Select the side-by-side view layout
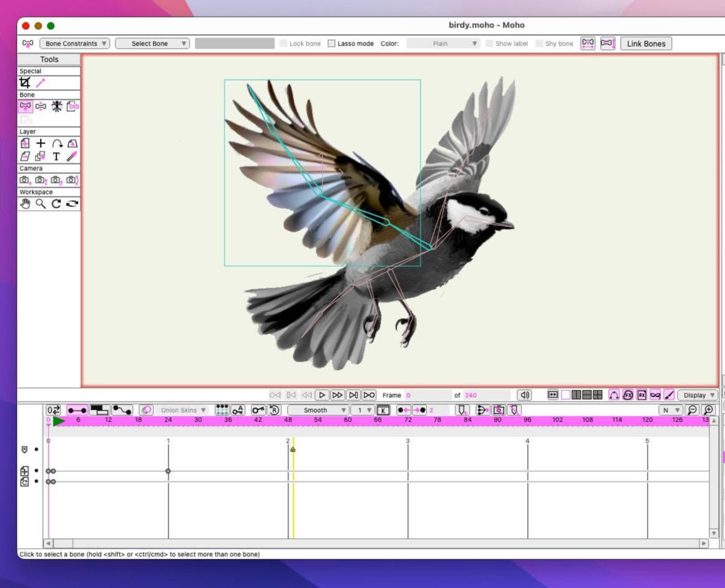Screen dimensions: 725x588 coord(576,395)
